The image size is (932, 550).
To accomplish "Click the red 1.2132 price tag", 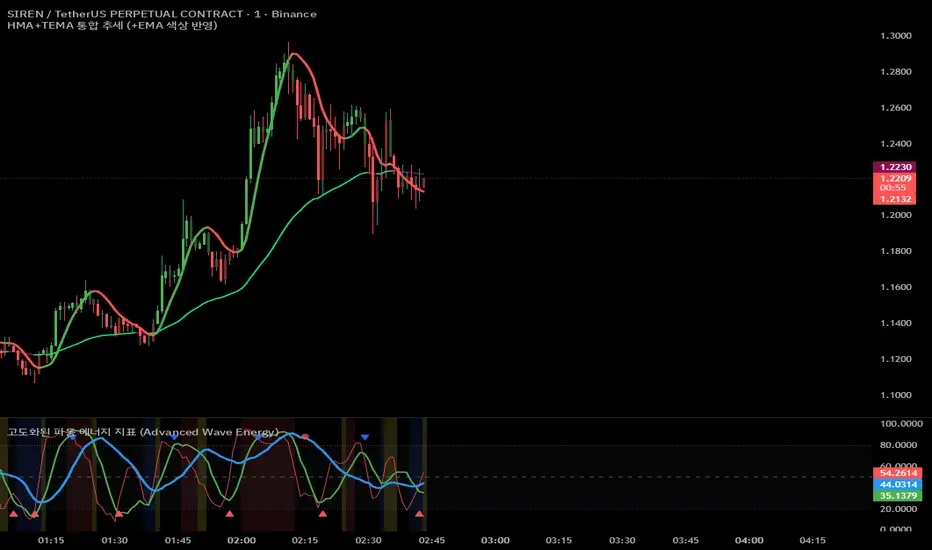I will coord(895,199).
